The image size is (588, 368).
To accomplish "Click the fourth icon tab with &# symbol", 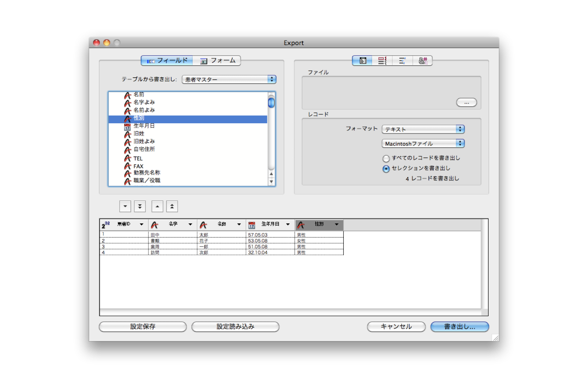I will pos(422,61).
